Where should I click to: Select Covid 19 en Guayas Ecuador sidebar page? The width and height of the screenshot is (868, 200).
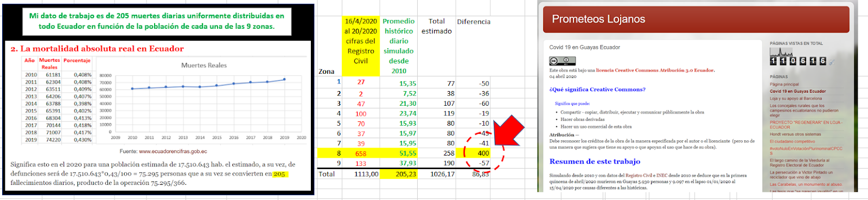(x=797, y=92)
